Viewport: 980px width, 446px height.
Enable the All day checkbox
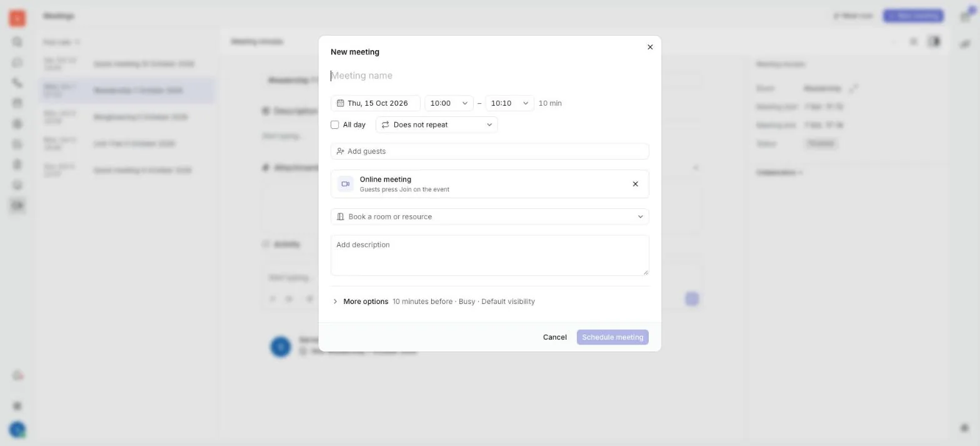pyautogui.click(x=335, y=124)
